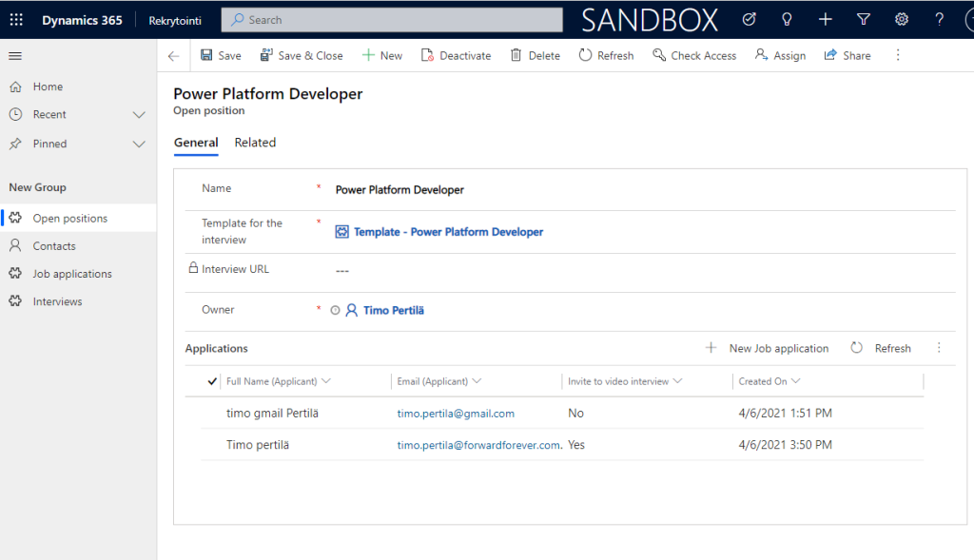
Task: Open Job applications in sidebar
Action: [72, 274]
